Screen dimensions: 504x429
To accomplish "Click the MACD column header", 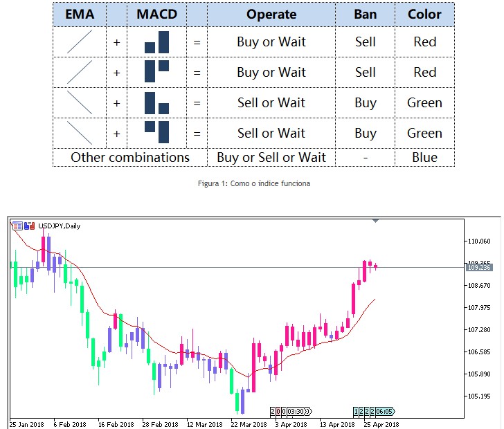I will pos(156,14).
